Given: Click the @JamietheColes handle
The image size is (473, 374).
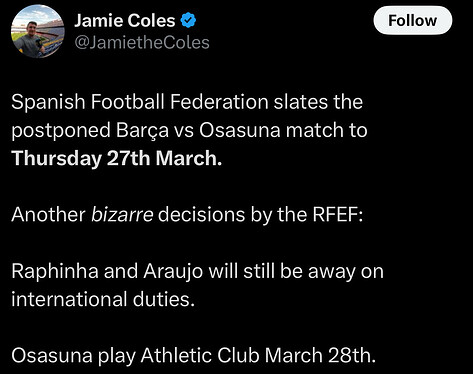Looking at the screenshot, I should pos(142,43).
